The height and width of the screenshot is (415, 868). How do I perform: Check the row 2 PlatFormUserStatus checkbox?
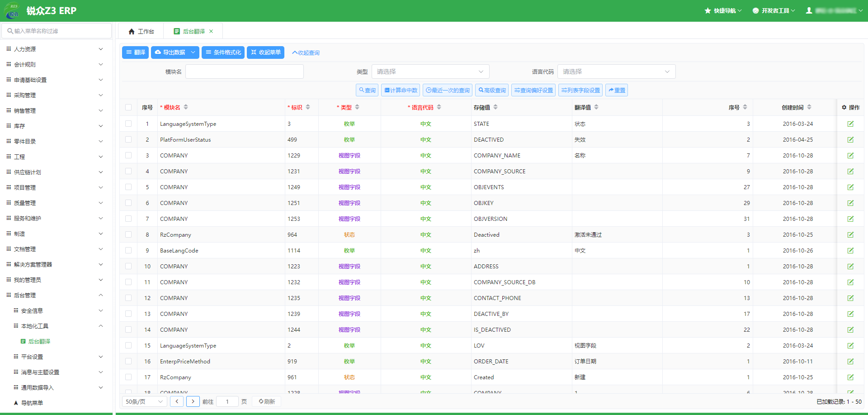click(x=128, y=139)
